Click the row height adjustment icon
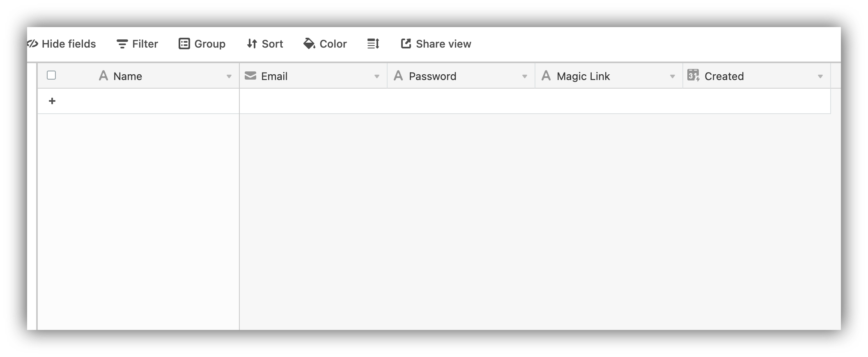Screen dimensions: 868x357 373,43
